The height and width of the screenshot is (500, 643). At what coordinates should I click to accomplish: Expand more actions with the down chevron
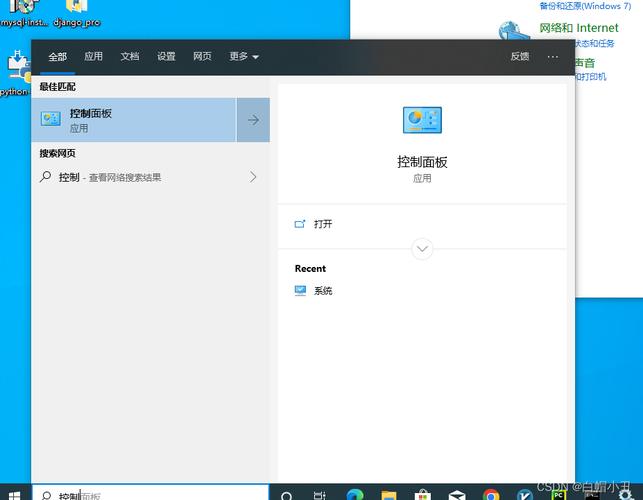point(422,248)
